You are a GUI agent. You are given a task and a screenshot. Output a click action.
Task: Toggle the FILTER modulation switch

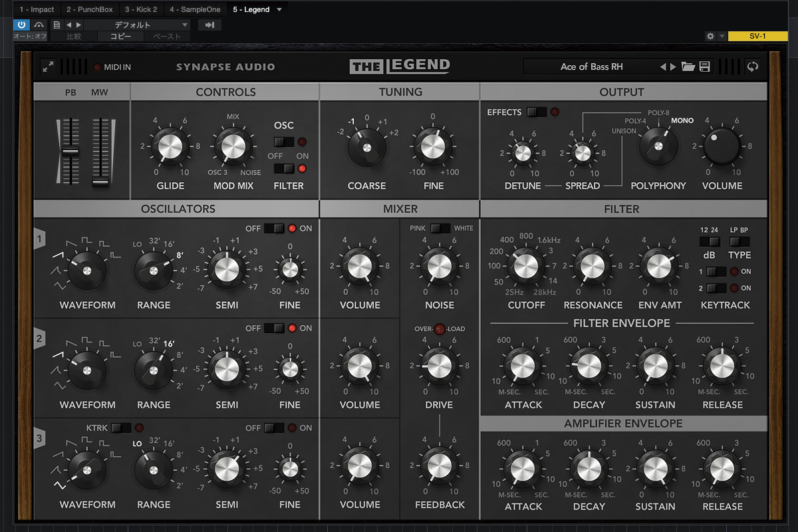(x=284, y=168)
